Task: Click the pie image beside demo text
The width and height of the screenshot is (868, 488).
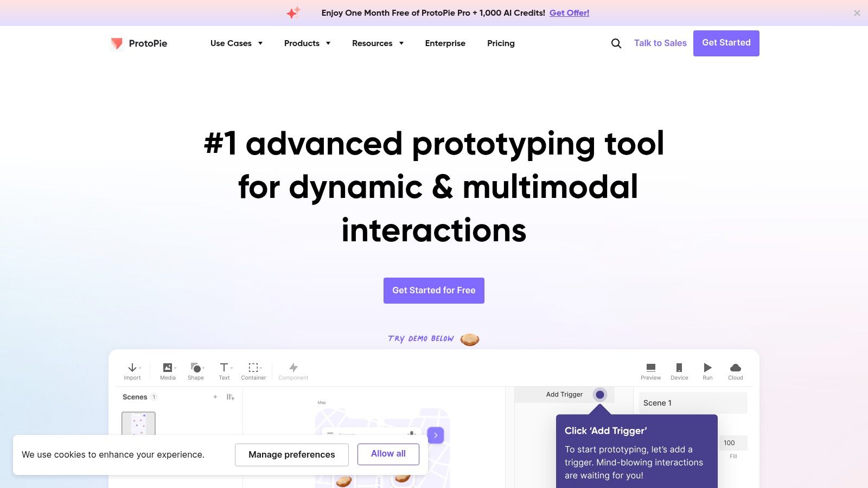Action: click(470, 339)
